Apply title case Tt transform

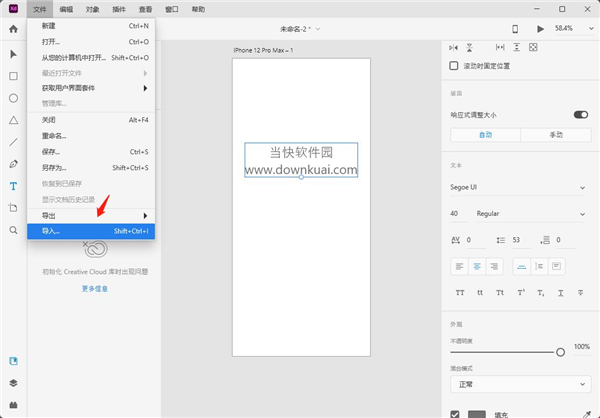click(x=500, y=293)
